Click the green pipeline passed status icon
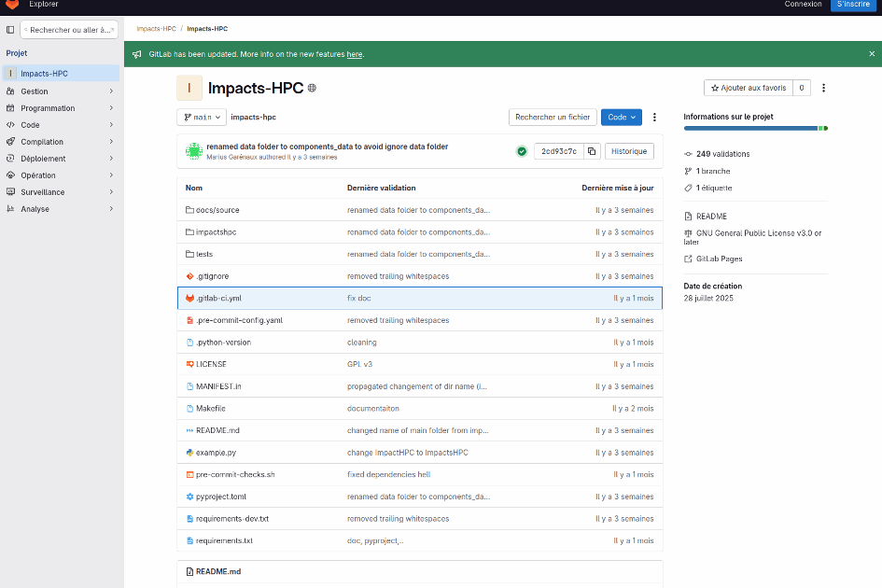 [x=521, y=151]
